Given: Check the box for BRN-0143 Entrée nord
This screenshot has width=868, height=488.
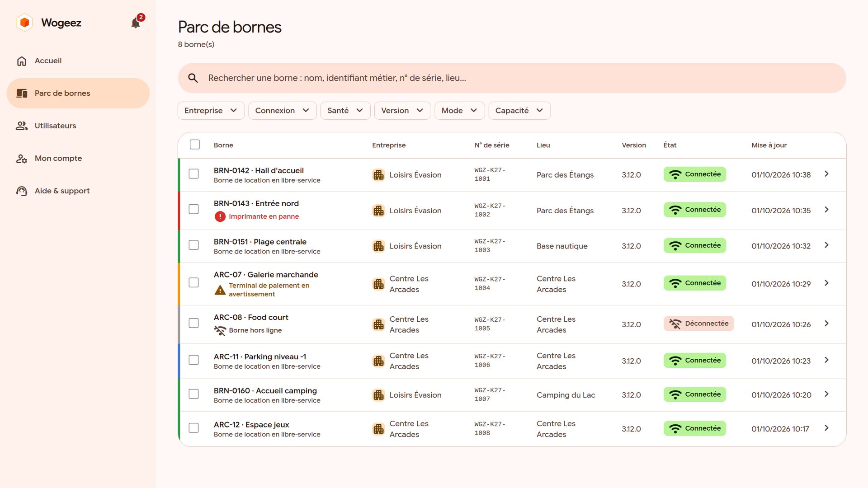Looking at the screenshot, I should coord(193,209).
